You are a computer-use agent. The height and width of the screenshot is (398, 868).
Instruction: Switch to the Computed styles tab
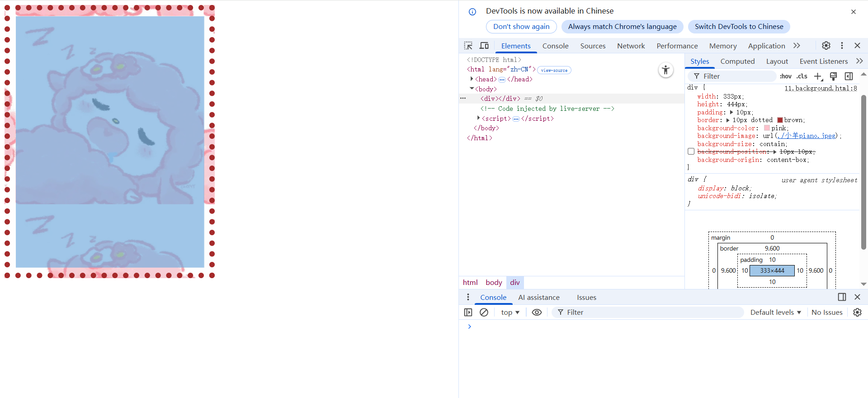click(737, 61)
